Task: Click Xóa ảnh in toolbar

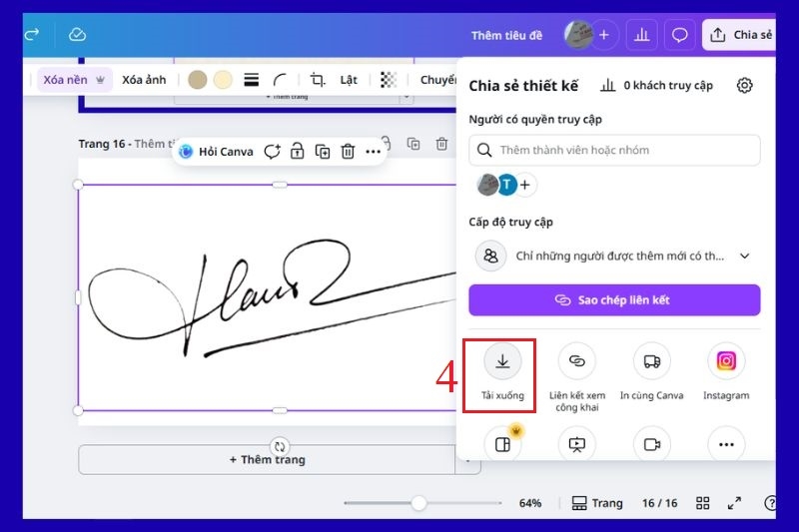Action: [144, 80]
